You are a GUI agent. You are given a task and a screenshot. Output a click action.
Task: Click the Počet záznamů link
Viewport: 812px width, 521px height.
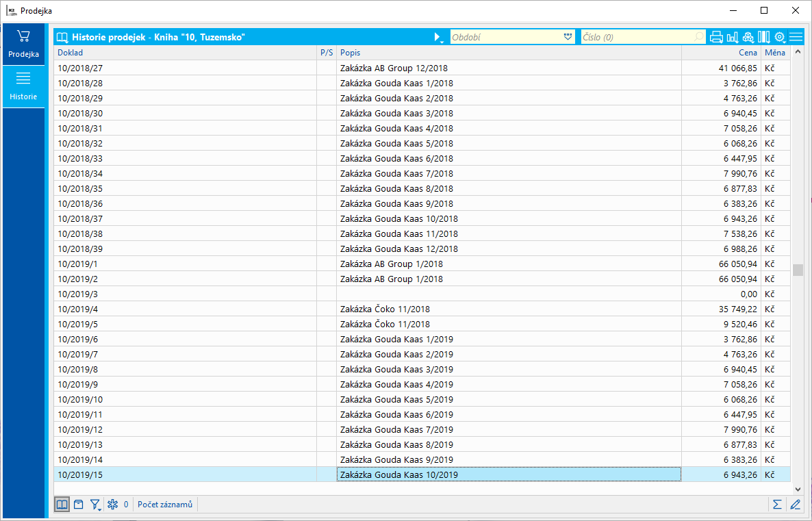pyautogui.click(x=165, y=505)
